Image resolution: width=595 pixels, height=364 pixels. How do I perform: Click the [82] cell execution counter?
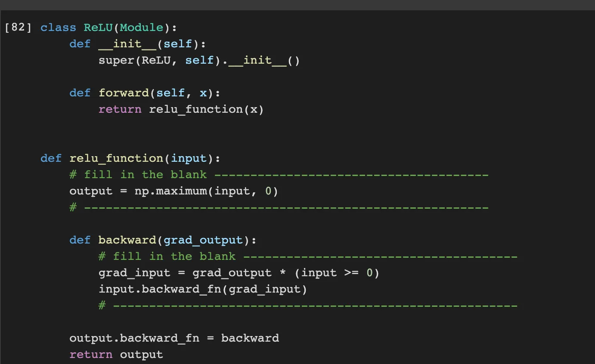point(18,28)
